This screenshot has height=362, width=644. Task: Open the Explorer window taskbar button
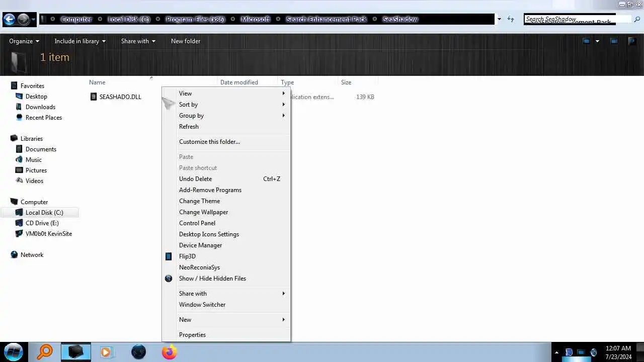(x=76, y=352)
